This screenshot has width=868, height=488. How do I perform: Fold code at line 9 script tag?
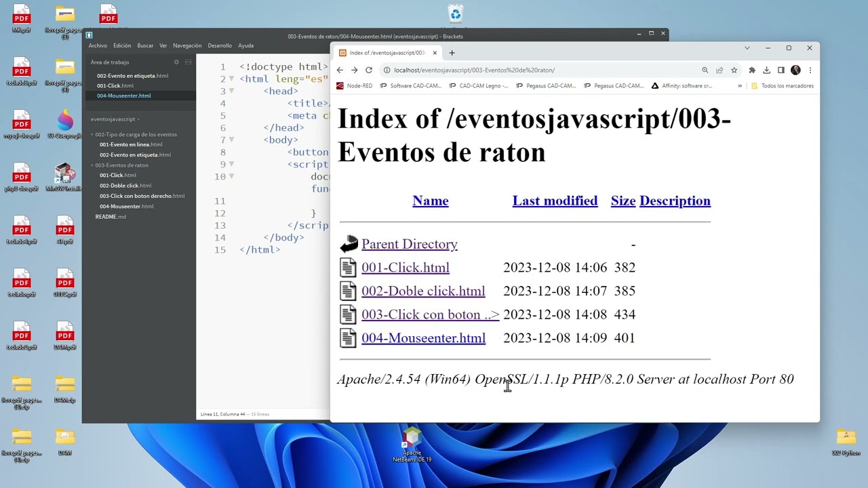click(231, 164)
